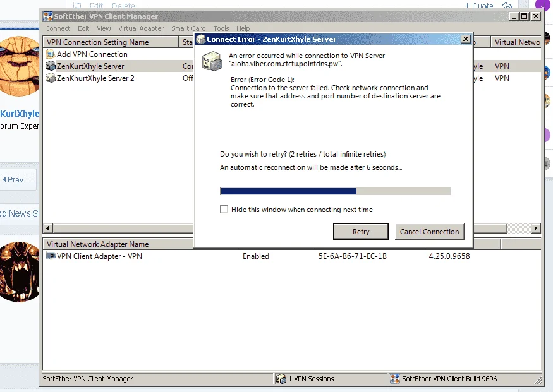The height and width of the screenshot is (392, 553).
Task: Open the Help menu
Action: tap(243, 28)
